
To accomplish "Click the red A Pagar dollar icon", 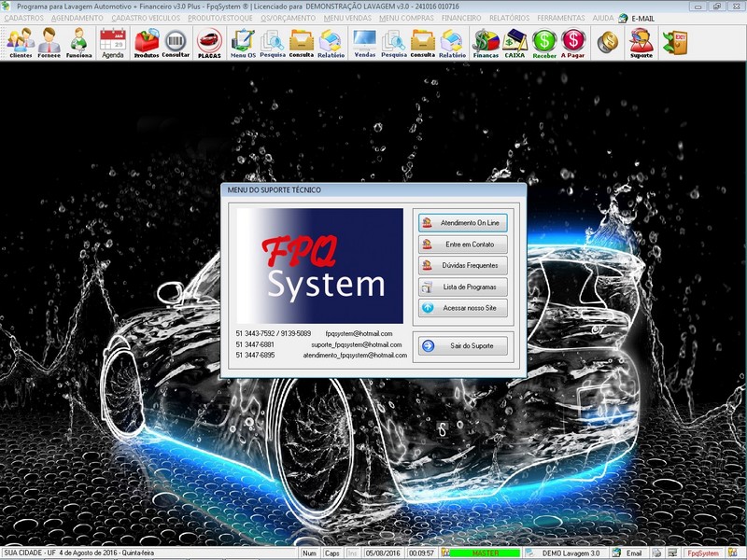I will pyautogui.click(x=572, y=43).
